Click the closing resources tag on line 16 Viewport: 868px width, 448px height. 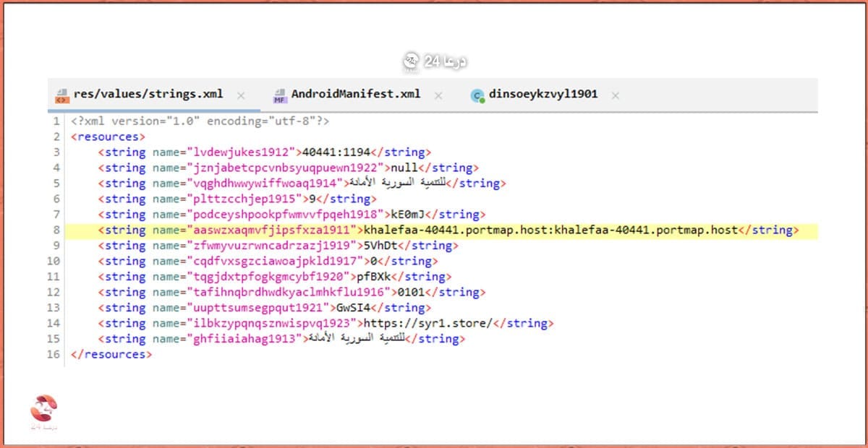[x=111, y=354]
